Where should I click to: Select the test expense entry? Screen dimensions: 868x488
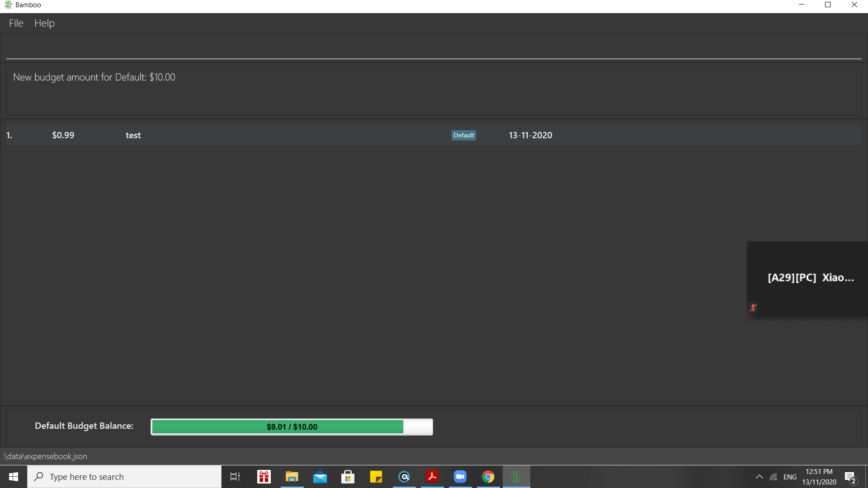pyautogui.click(x=133, y=135)
